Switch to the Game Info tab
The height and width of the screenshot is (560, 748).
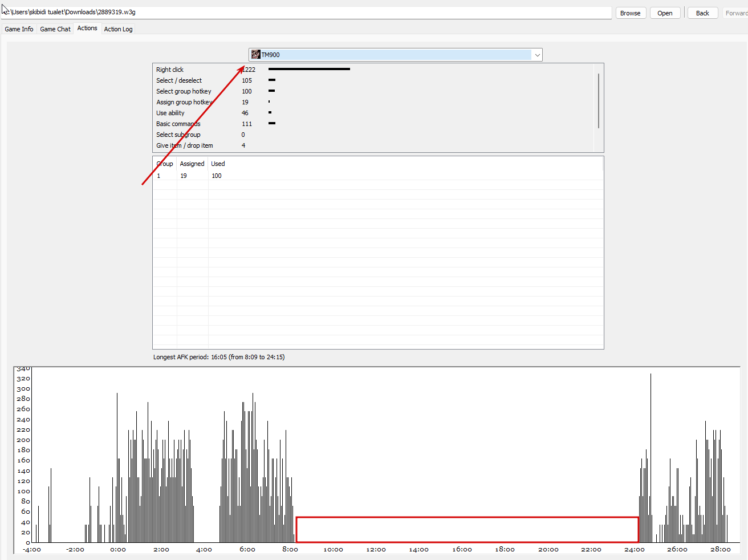click(x=19, y=29)
